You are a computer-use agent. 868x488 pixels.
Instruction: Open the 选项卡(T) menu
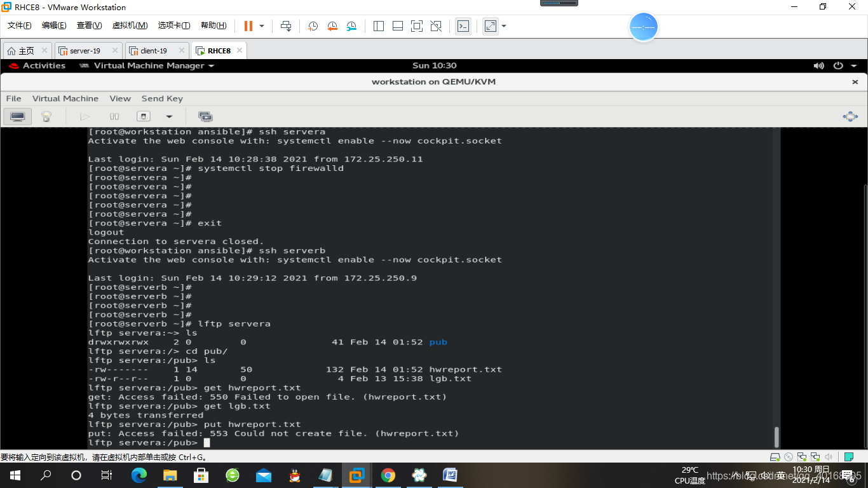pos(174,25)
